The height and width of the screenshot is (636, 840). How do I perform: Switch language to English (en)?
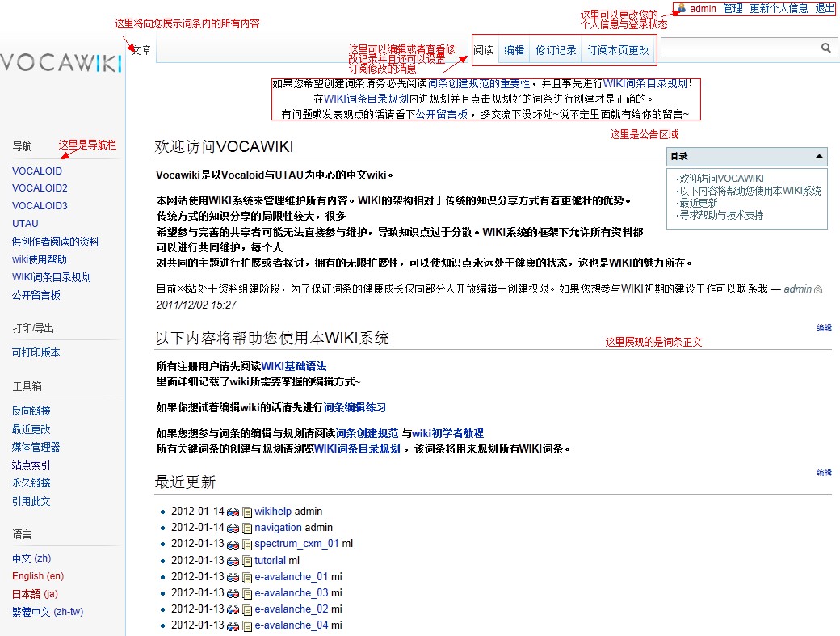[x=38, y=576]
